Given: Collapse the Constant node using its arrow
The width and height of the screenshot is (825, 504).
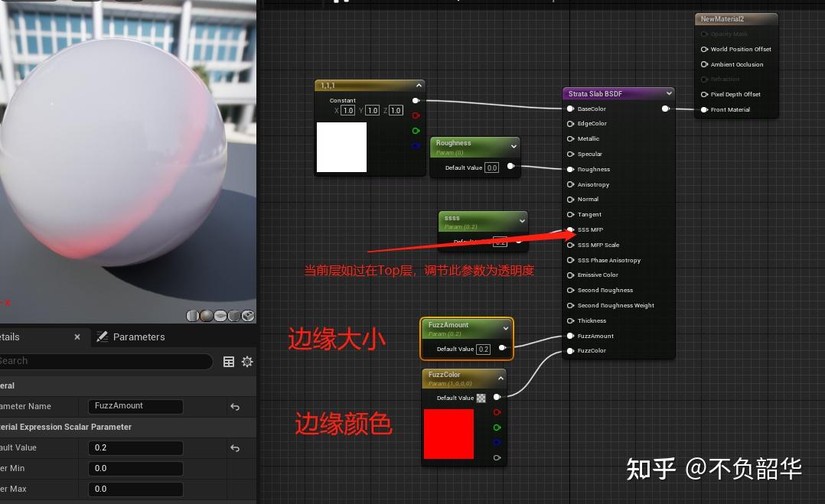Looking at the screenshot, I should tap(419, 85).
